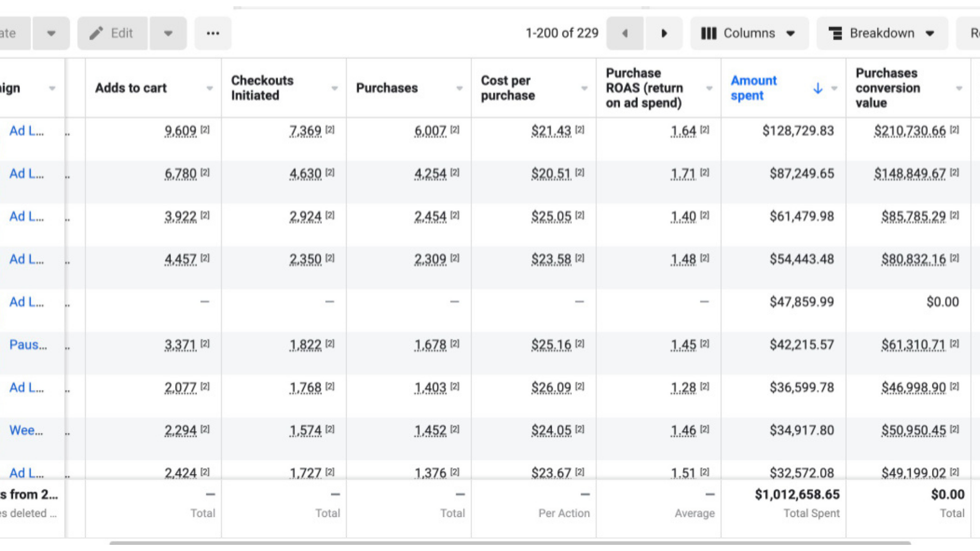Open Purchases conversion value column arrow
This screenshot has width=980, height=551.
[959, 88]
